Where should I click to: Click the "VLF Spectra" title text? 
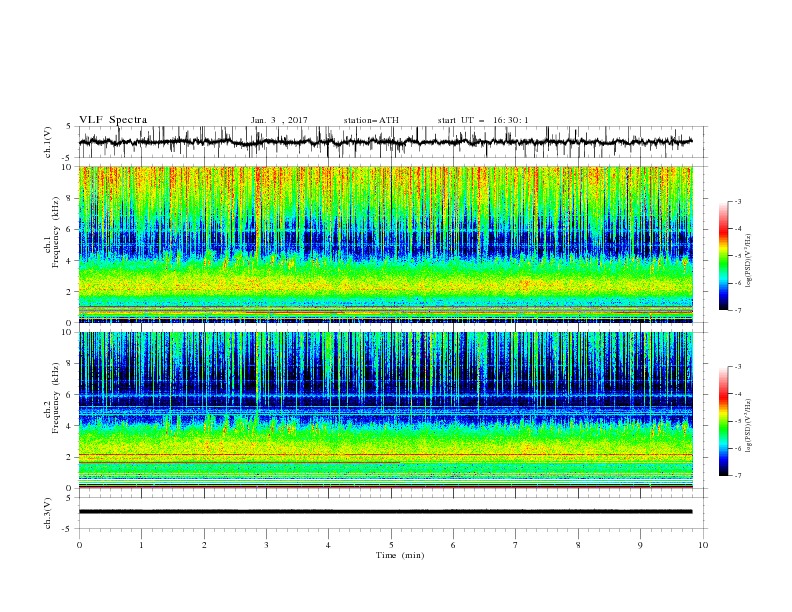click(113, 120)
